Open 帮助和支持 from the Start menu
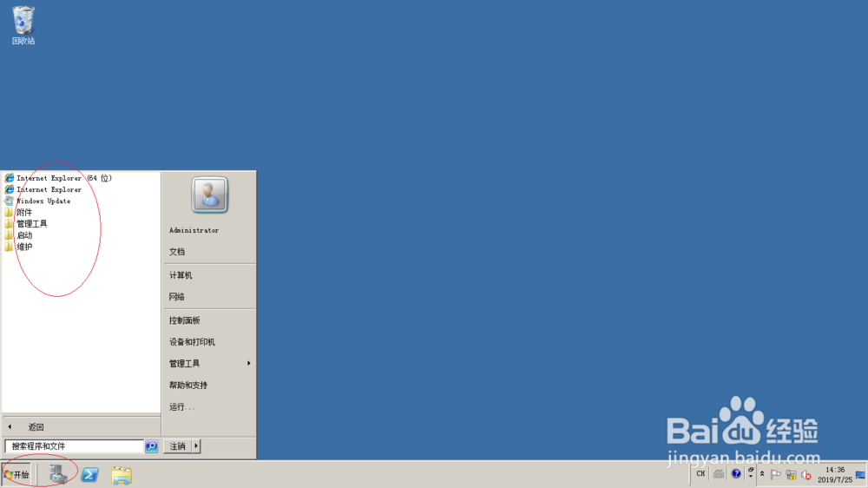This screenshot has height=488, width=868. click(x=188, y=385)
